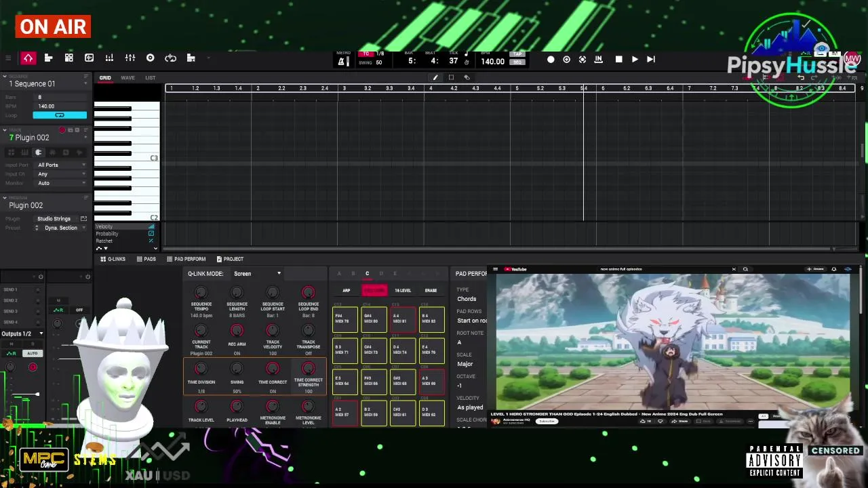
Task: Toggle the Probability lane icon
Action: 151,234
